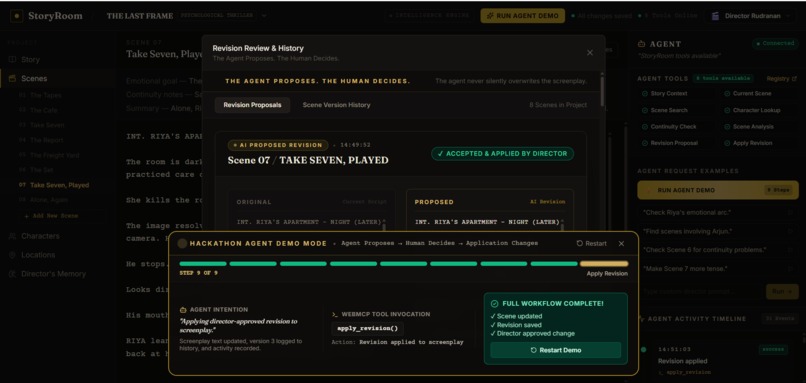Open project genre dropdown beside Psychological Thriller
The height and width of the screenshot is (383, 806).
[264, 16]
